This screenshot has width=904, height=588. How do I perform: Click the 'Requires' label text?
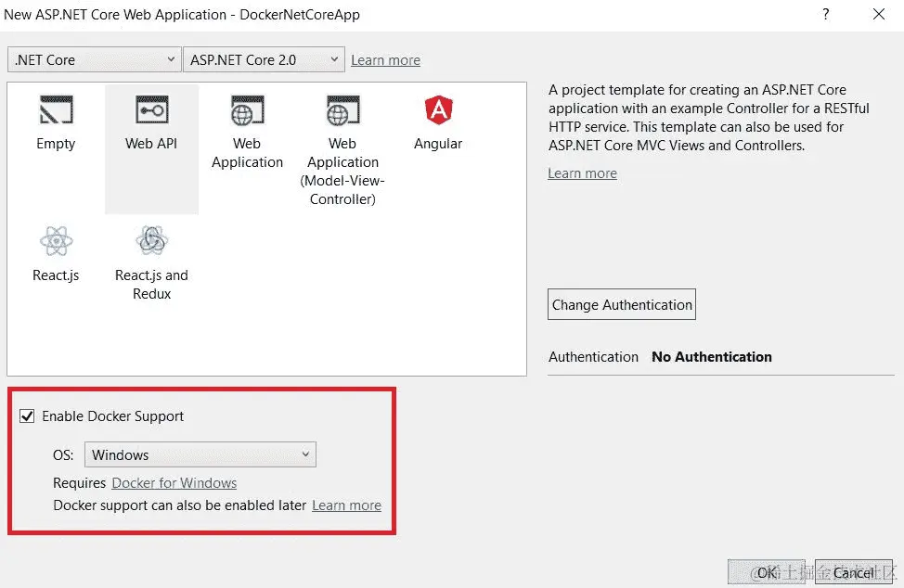tap(80, 482)
